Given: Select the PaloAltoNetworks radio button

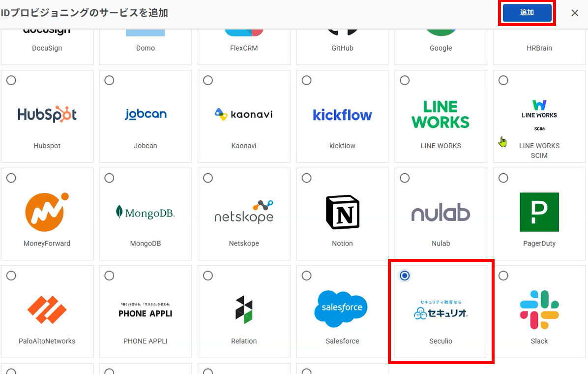Looking at the screenshot, I should pos(11,276).
